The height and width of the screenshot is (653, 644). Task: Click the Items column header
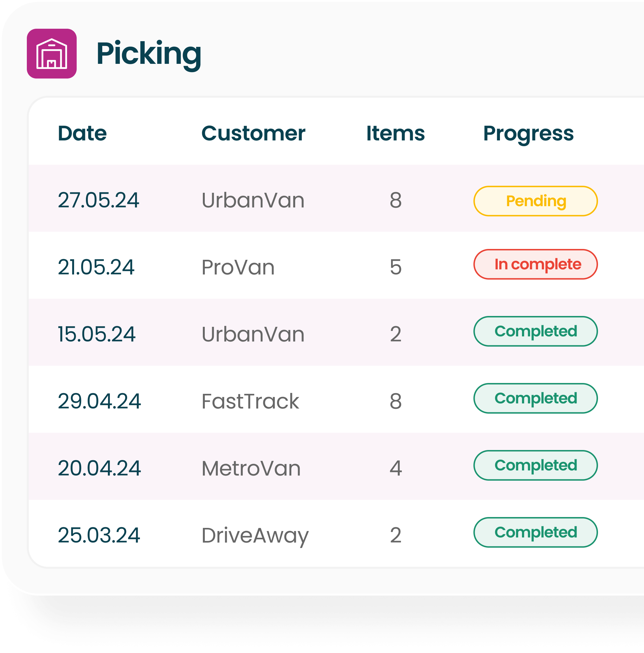coord(395,133)
